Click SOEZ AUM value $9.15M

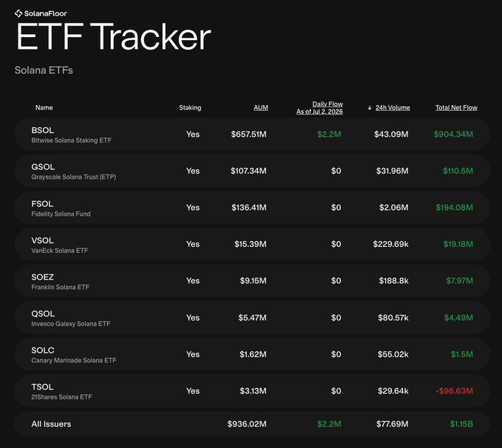(x=254, y=281)
